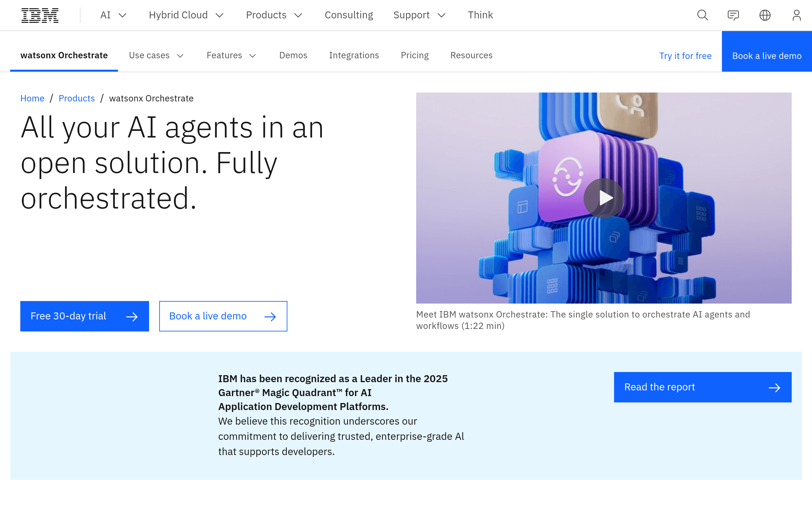Click the Free 30-day trial button

click(x=84, y=316)
